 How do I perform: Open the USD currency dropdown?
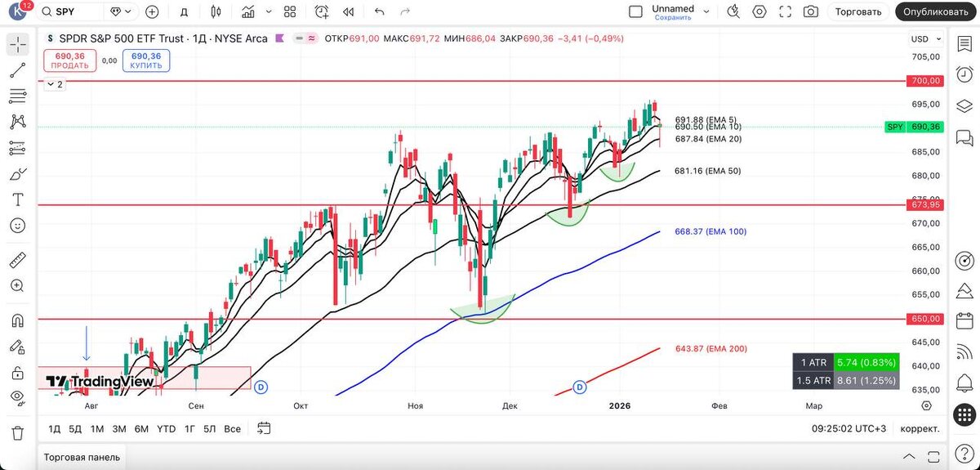924,39
